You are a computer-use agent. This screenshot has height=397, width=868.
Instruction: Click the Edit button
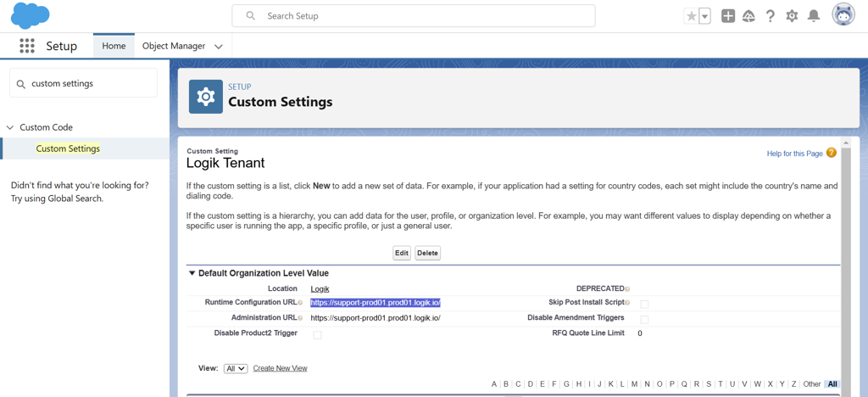coord(402,253)
